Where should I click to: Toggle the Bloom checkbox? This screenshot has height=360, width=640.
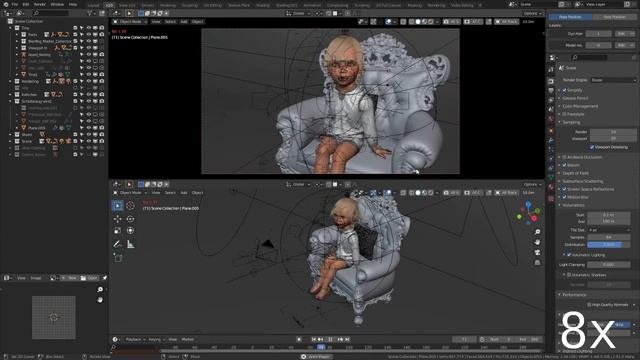564,165
